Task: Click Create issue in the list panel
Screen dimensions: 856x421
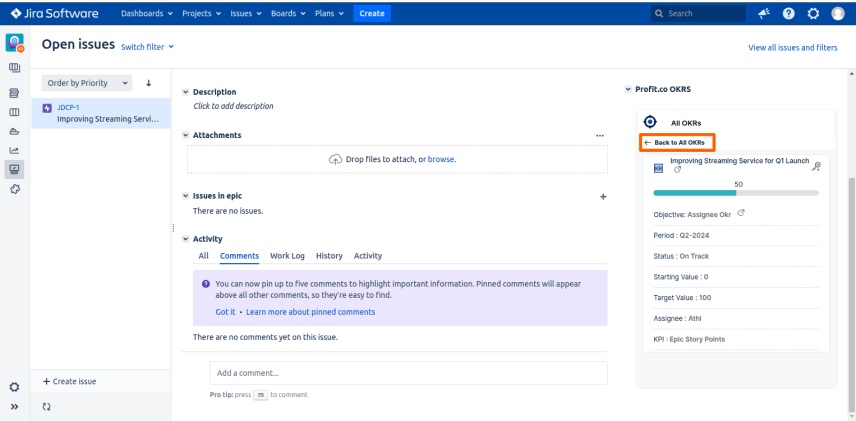Action: click(x=69, y=381)
